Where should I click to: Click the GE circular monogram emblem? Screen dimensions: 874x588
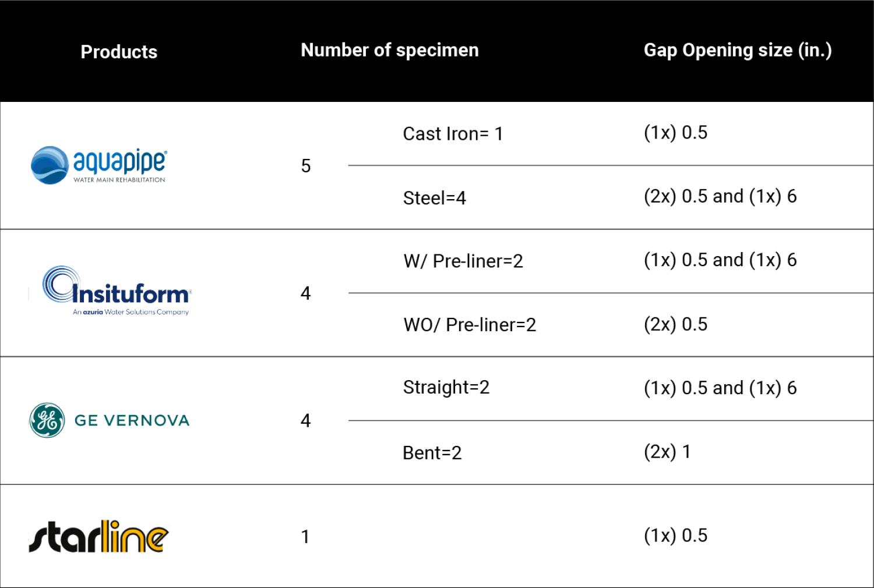[x=47, y=420]
